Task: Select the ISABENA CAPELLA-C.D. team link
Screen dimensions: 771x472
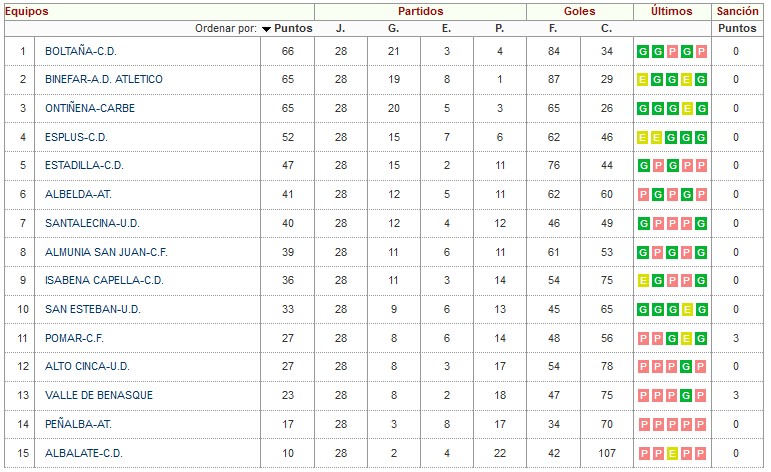Action: click(104, 280)
